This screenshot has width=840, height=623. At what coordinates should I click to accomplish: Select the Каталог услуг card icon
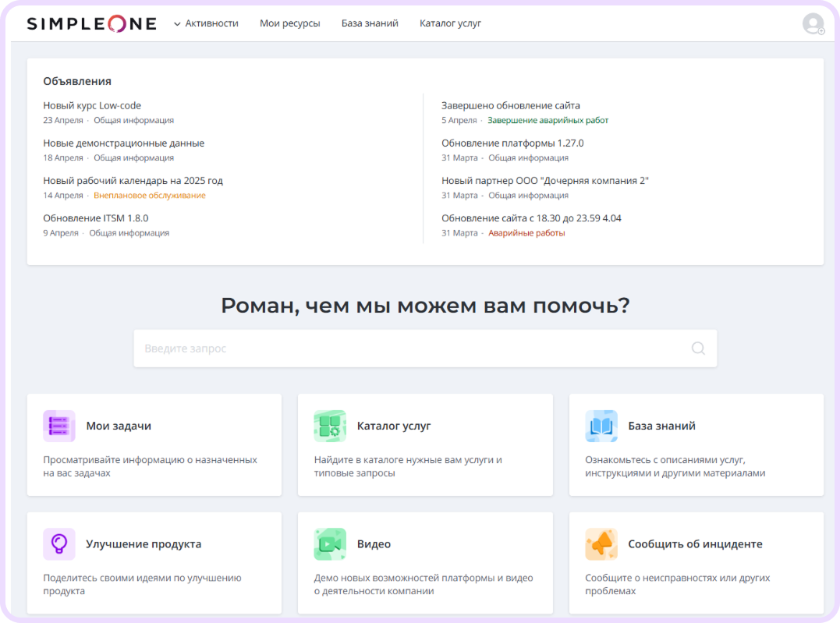click(329, 426)
